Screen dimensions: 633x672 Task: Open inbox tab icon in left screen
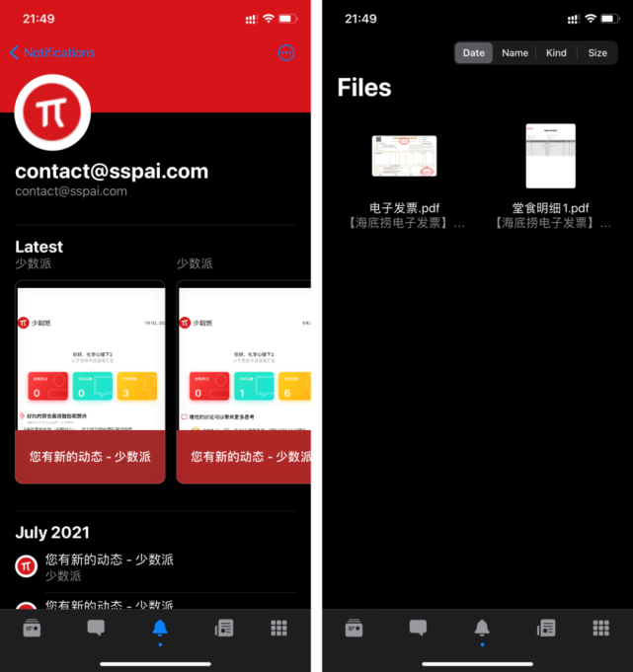pyautogui.click(x=32, y=629)
